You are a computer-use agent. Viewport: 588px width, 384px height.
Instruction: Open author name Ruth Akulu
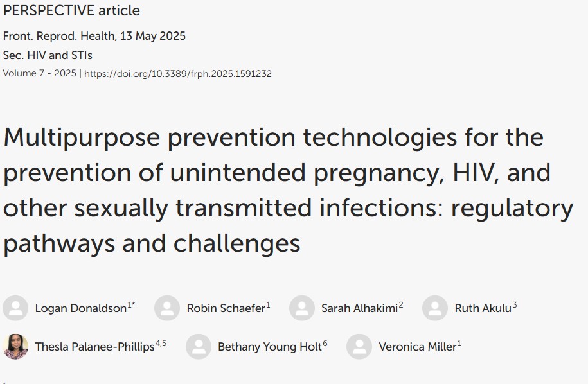tap(483, 308)
